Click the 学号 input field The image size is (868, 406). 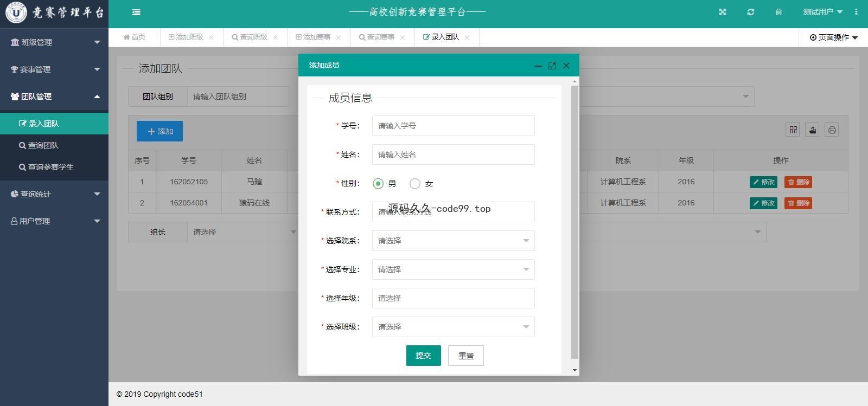pos(453,126)
